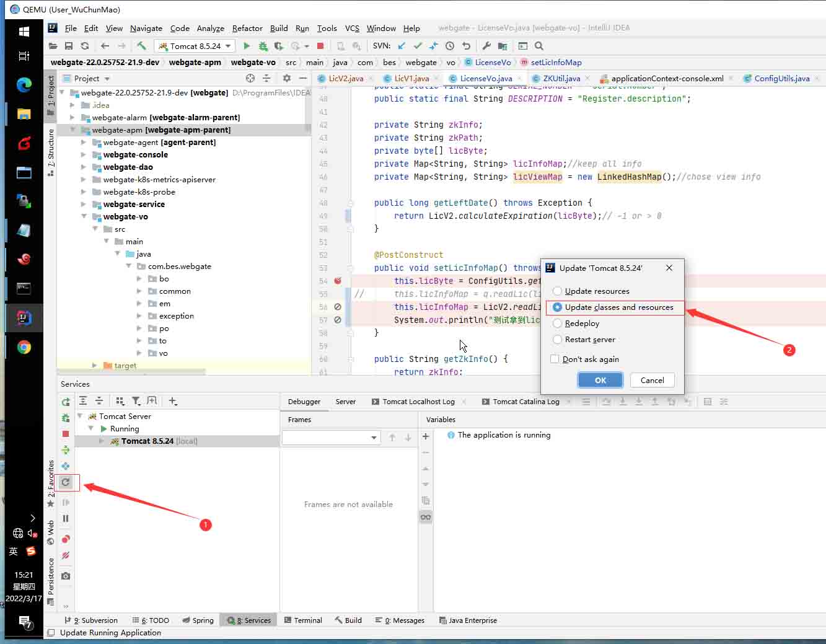
Task: Click the Pause Program icon in Services
Action: click(66, 519)
